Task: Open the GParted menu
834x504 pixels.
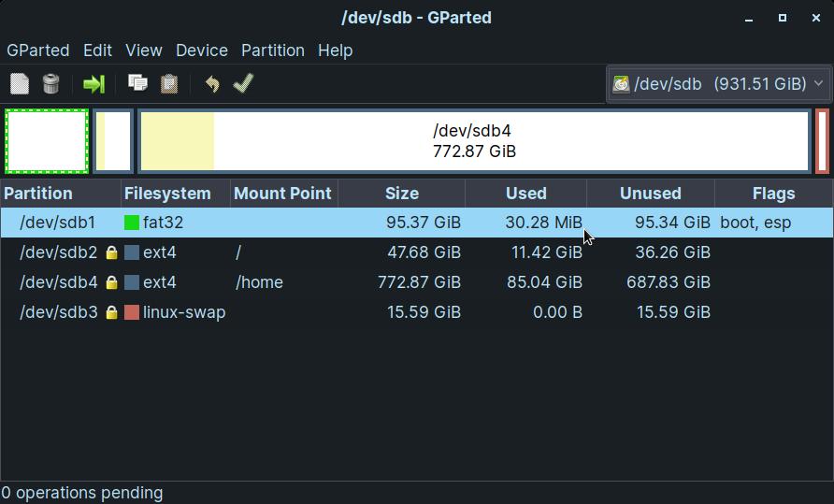Action: click(37, 50)
